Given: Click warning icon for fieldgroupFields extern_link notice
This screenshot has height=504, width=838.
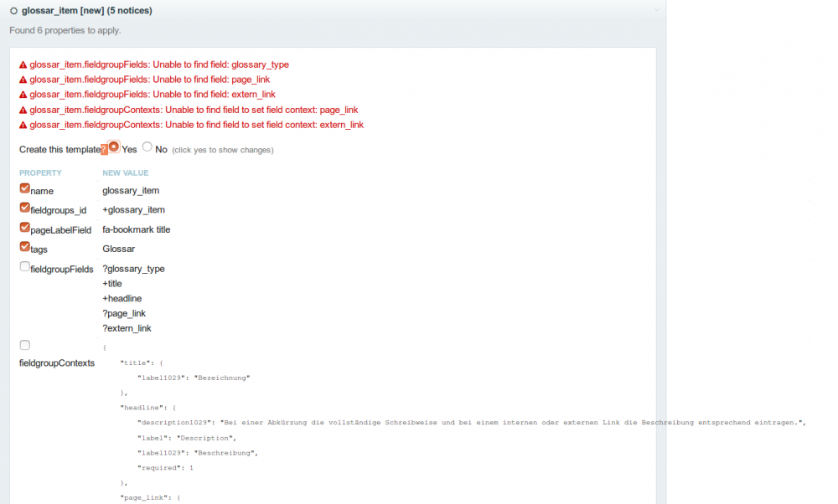Looking at the screenshot, I should tap(23, 95).
